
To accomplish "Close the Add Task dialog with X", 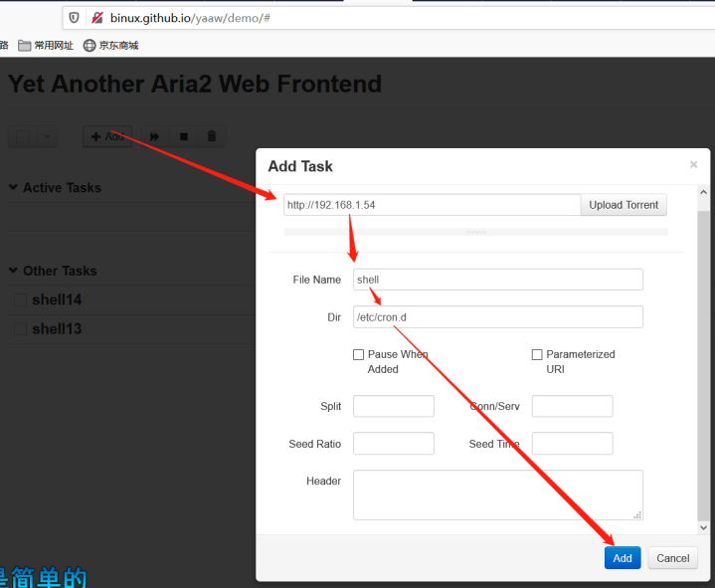I will pos(693,164).
